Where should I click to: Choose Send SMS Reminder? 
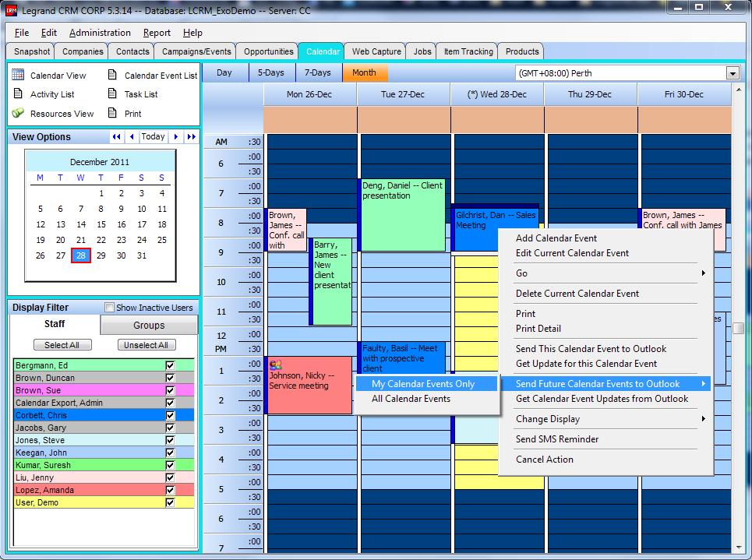click(605, 439)
